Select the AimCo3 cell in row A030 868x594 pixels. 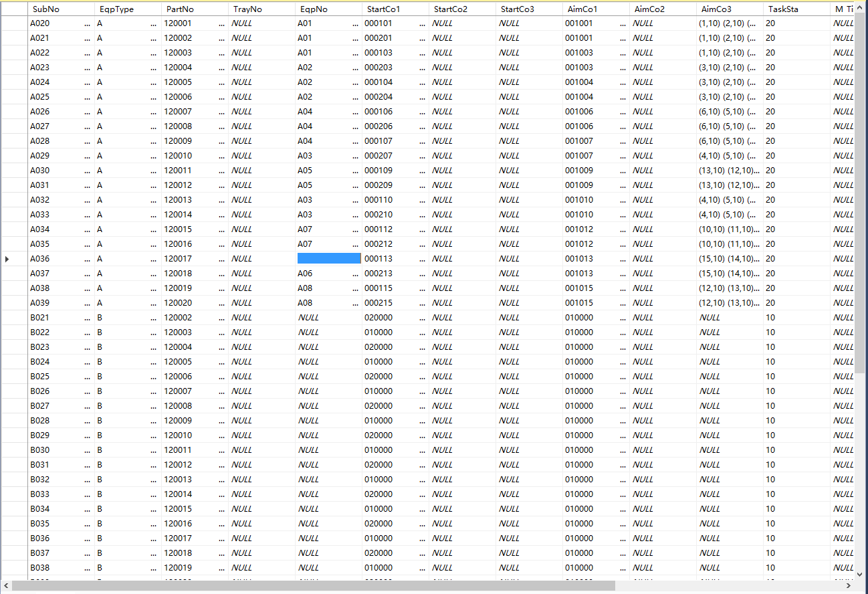(x=729, y=171)
